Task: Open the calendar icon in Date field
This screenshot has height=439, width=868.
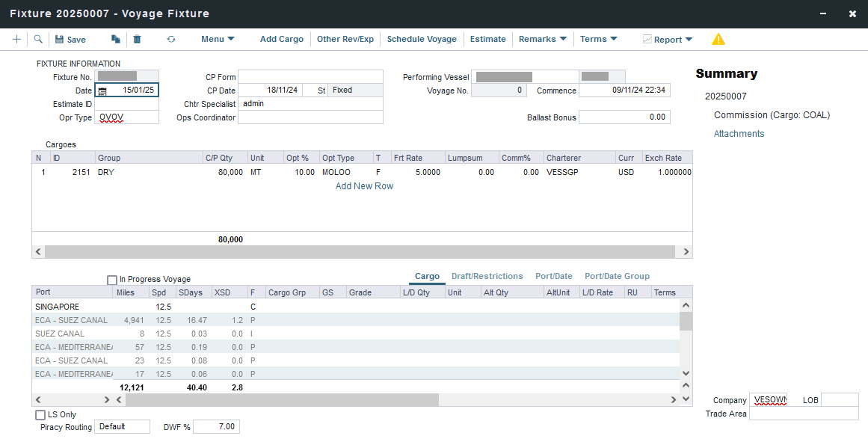Action: point(103,90)
